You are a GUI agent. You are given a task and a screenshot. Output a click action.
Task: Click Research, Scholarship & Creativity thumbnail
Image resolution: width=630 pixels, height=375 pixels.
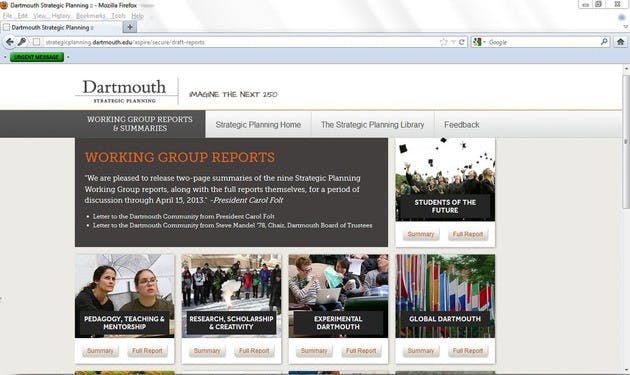click(231, 296)
